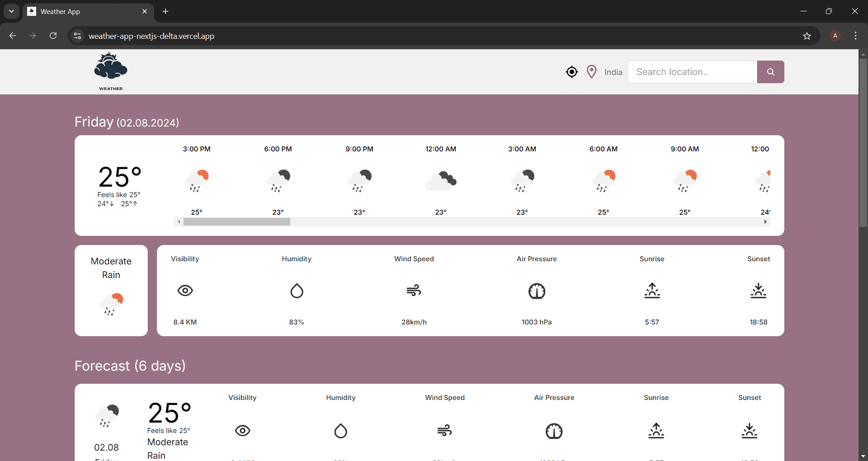Screen dimensions: 868x461
Task: Select the 12:00 AM cloudy forecast icon
Action: click(x=441, y=181)
